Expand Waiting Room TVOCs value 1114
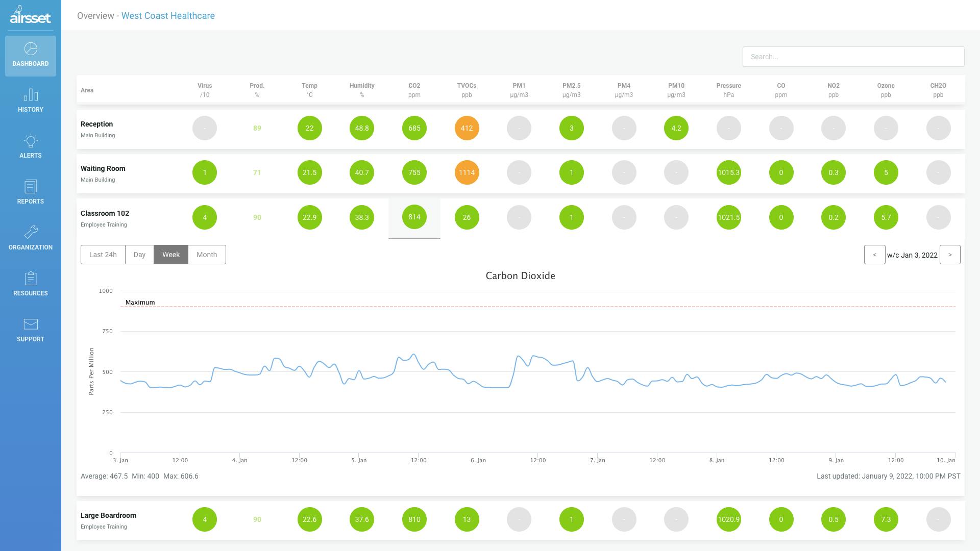The image size is (980, 551). [467, 172]
